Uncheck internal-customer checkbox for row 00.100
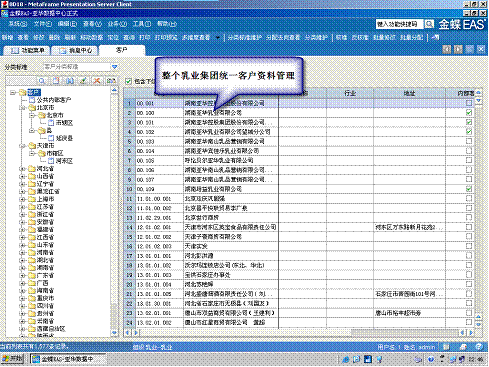The width and height of the screenshot is (489, 367). click(469, 113)
